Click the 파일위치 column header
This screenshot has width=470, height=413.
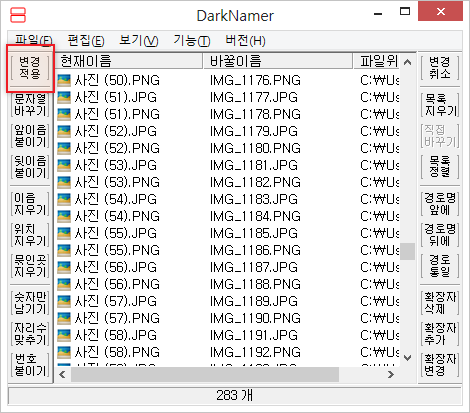[x=377, y=61]
